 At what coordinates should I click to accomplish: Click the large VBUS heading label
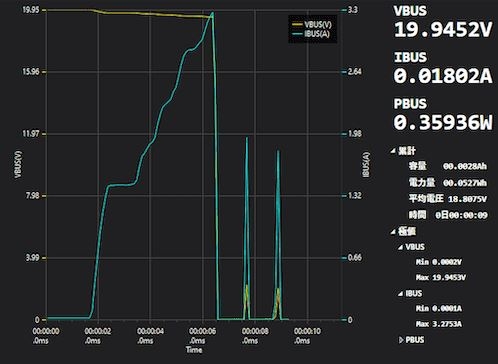click(x=410, y=11)
